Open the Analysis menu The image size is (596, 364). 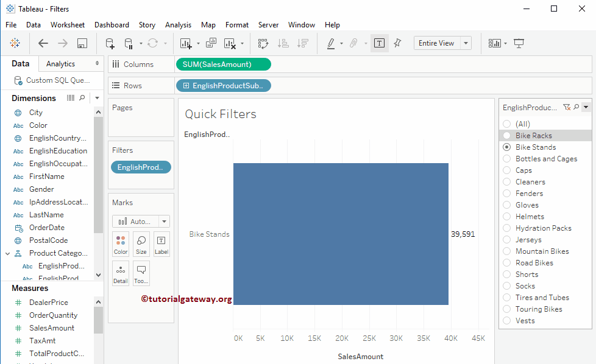(178, 25)
